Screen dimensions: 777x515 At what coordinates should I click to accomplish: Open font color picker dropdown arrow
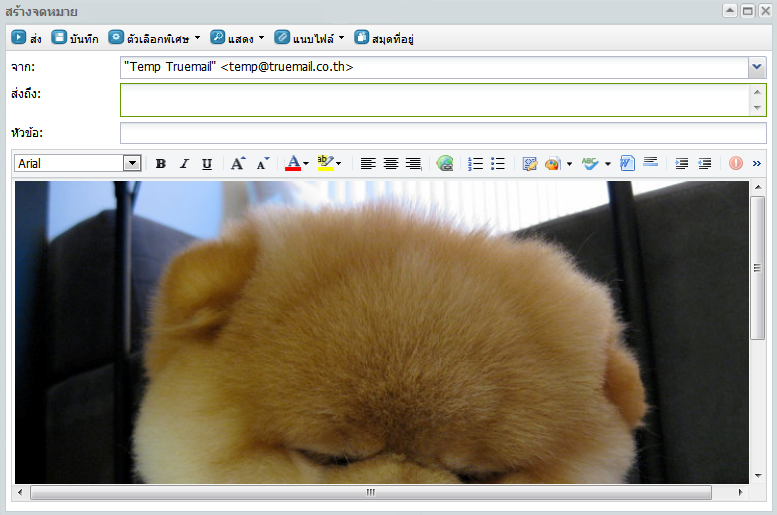coord(306,164)
